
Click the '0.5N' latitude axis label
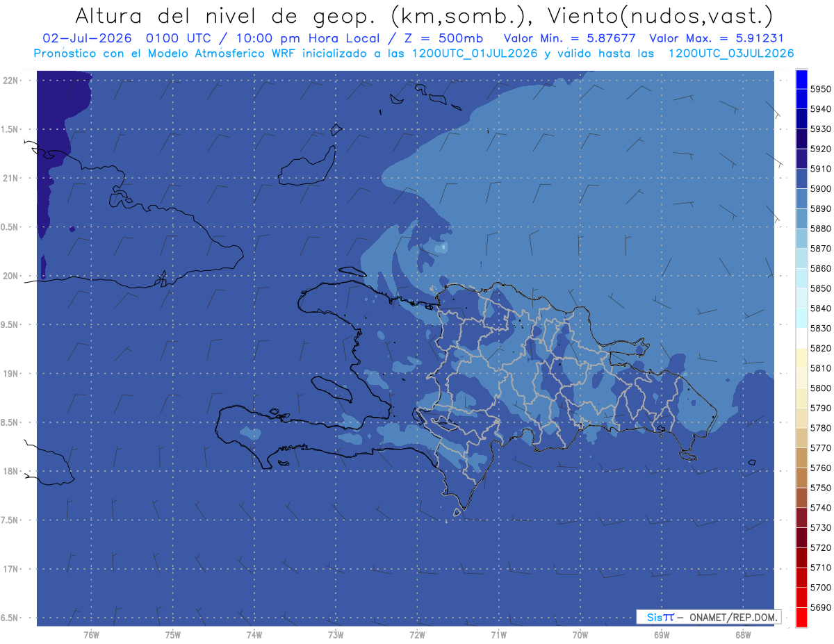10,227
